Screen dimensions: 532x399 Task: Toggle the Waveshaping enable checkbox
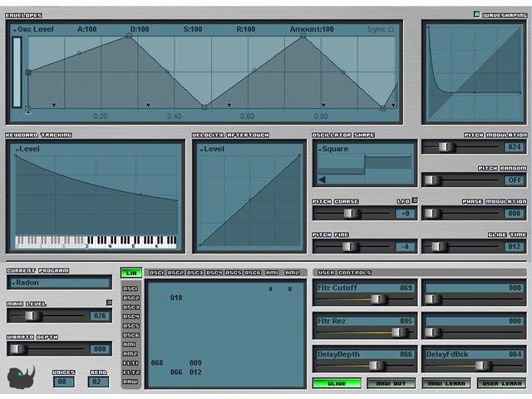477,14
